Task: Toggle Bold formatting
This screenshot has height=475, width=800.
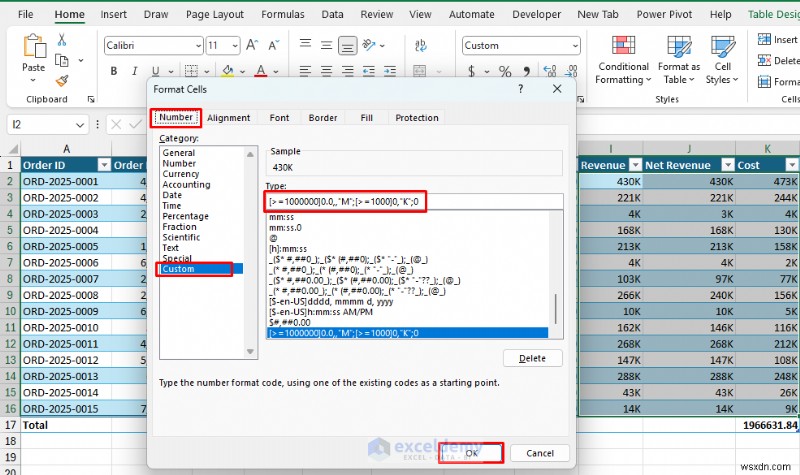Action: click(x=114, y=71)
